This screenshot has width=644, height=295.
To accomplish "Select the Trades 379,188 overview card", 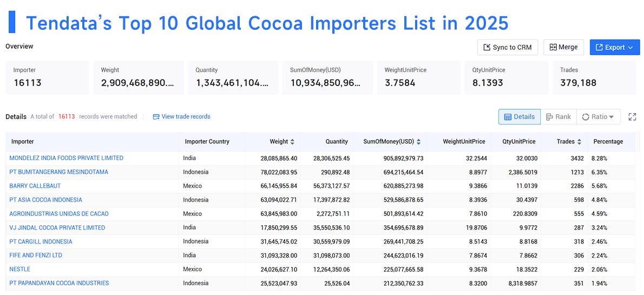I will [594, 77].
